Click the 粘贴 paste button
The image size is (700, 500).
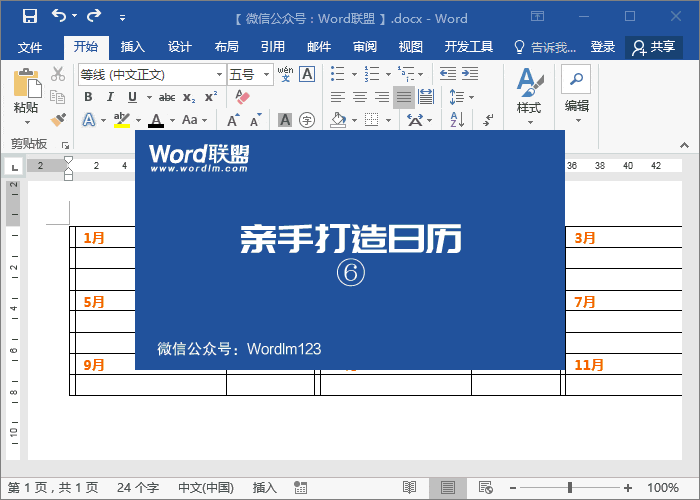(x=26, y=96)
